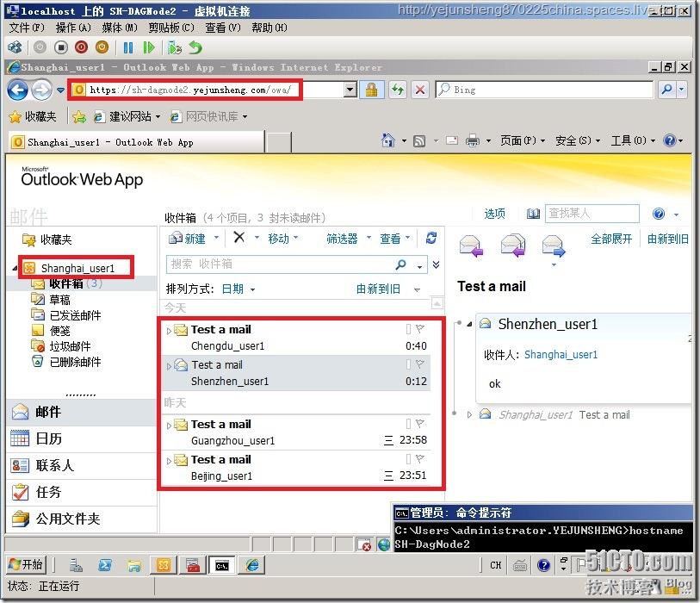Click the VM Revert arrow icon
The height and width of the screenshot is (603, 700).
(195, 47)
